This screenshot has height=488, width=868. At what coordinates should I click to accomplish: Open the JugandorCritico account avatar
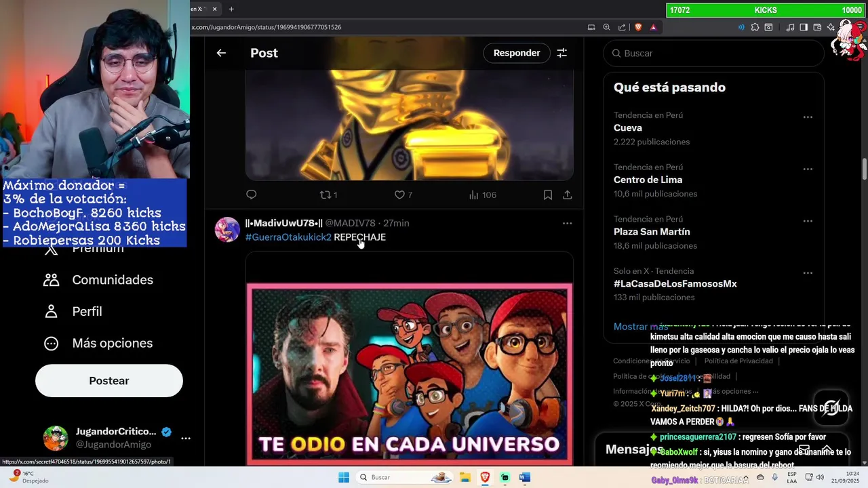(x=56, y=438)
